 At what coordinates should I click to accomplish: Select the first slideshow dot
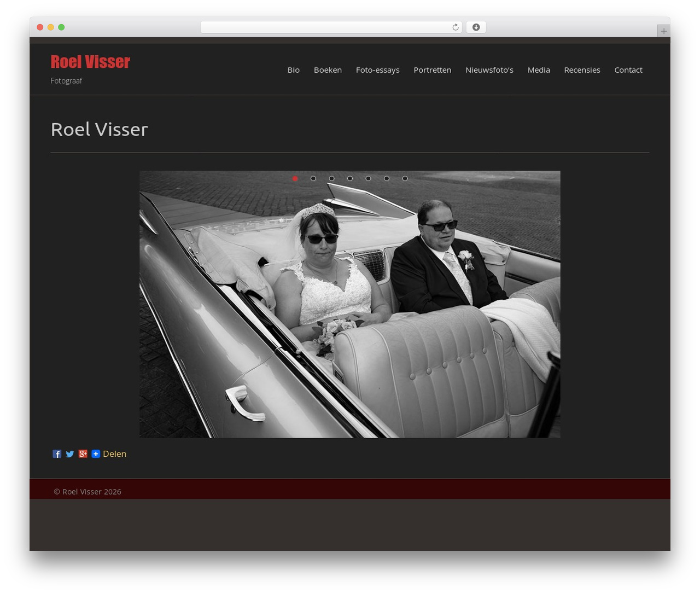[295, 178]
